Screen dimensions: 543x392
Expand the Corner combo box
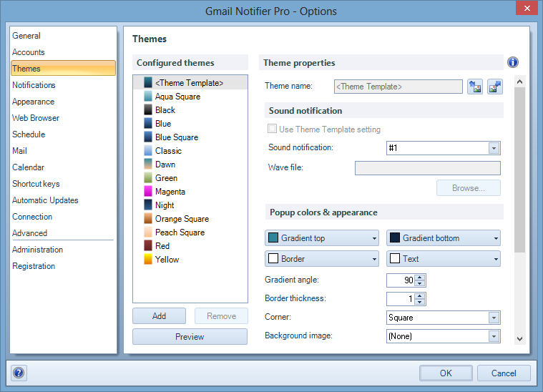click(494, 318)
